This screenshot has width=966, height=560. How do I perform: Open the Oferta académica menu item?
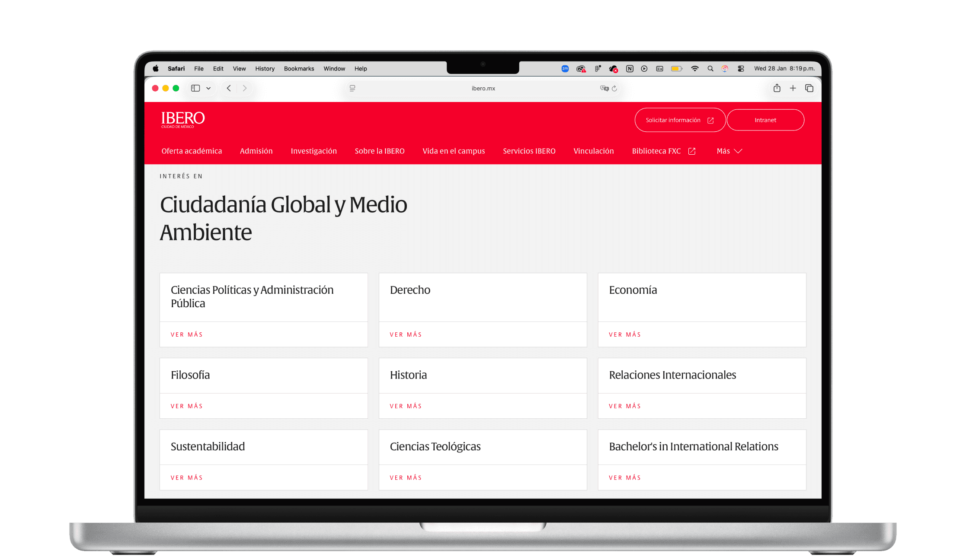pyautogui.click(x=192, y=151)
